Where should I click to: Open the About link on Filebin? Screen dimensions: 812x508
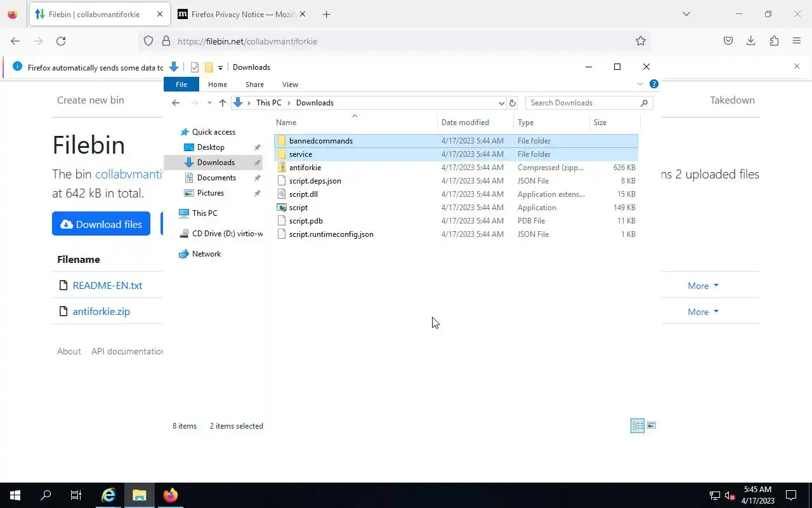69,351
